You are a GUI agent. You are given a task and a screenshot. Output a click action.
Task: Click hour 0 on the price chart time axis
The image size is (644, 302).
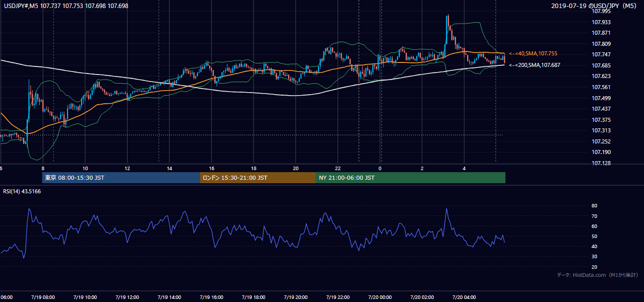tap(380, 169)
